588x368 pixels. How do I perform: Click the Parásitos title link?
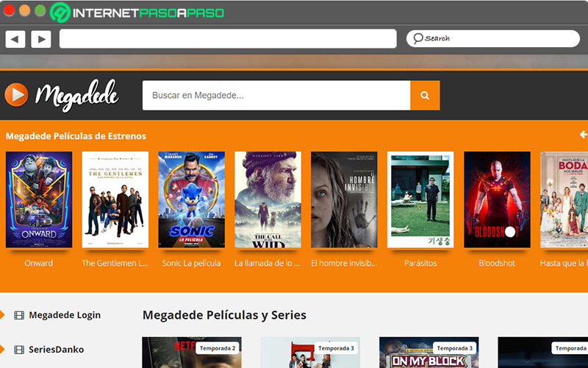pyautogui.click(x=420, y=263)
